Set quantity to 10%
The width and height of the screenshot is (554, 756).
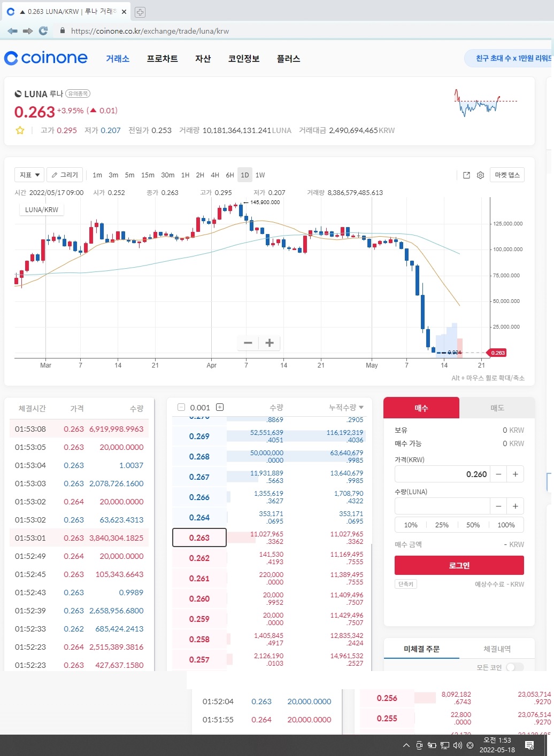tap(411, 525)
